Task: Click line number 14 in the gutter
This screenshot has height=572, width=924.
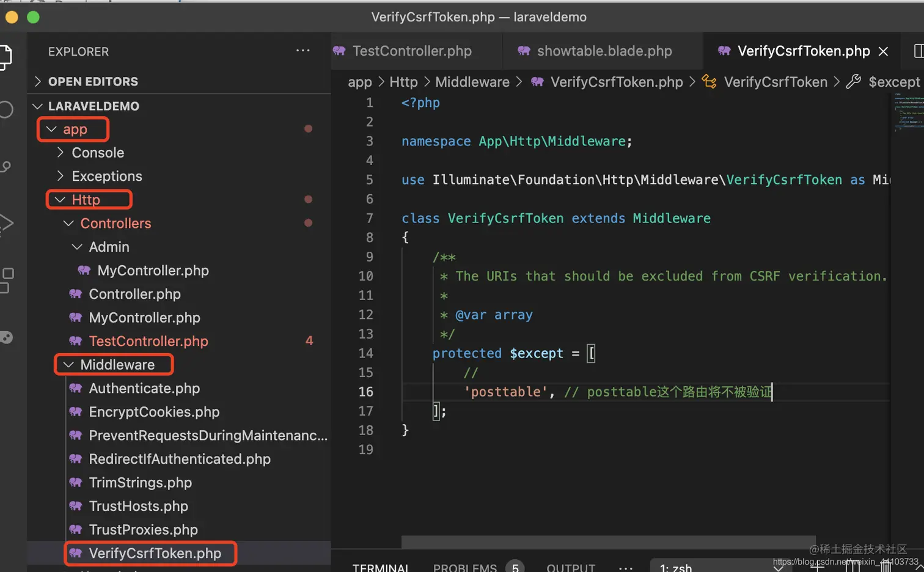Action: 365,353
